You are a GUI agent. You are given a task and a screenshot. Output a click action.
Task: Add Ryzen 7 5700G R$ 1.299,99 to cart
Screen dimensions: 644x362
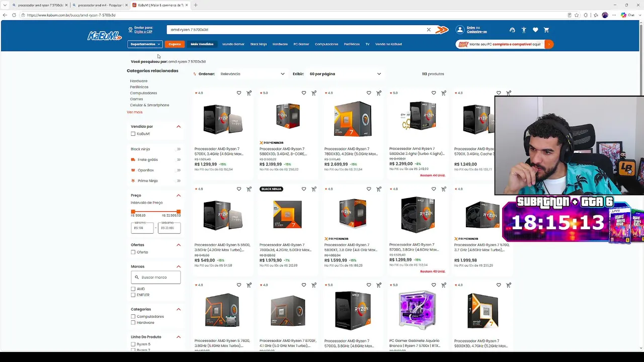pos(444,189)
